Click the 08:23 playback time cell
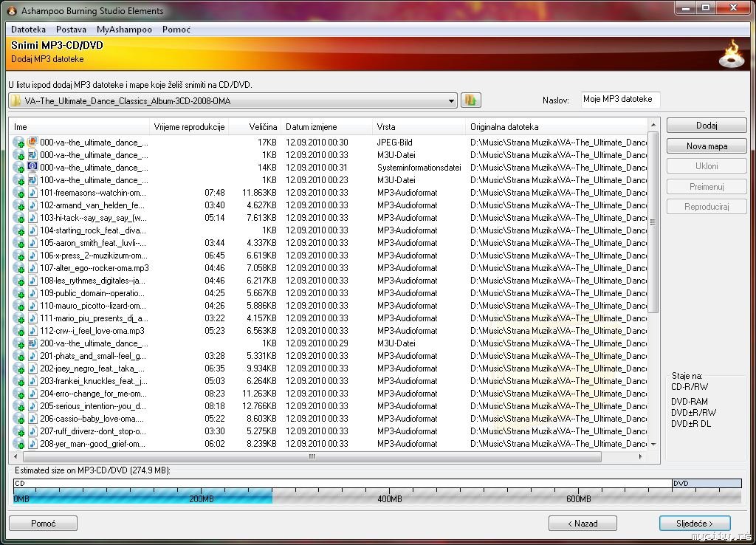The height and width of the screenshot is (545, 756). tap(215, 393)
